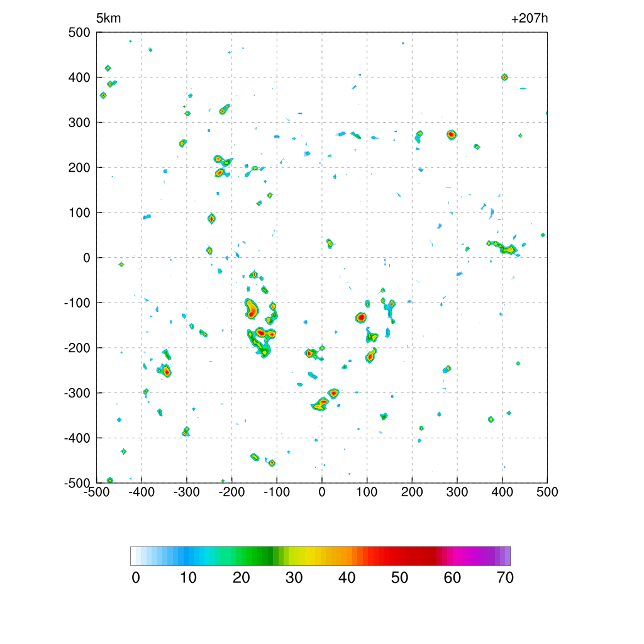Choose x-axis tick label 200

(x=412, y=492)
